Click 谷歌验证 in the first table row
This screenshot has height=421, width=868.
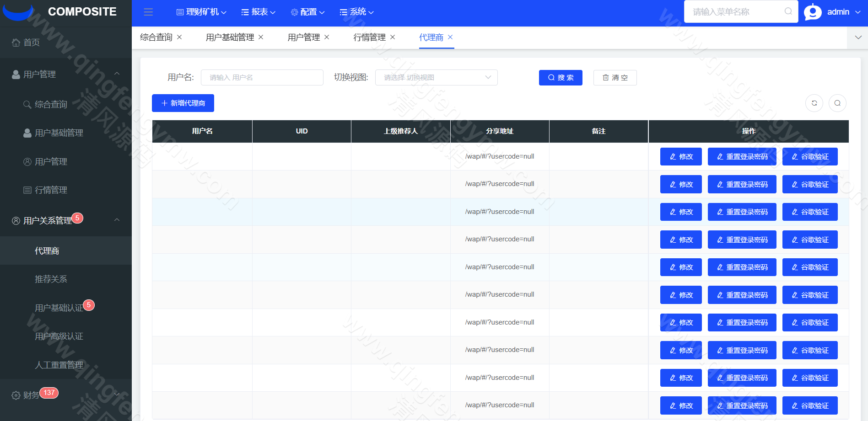(x=809, y=156)
